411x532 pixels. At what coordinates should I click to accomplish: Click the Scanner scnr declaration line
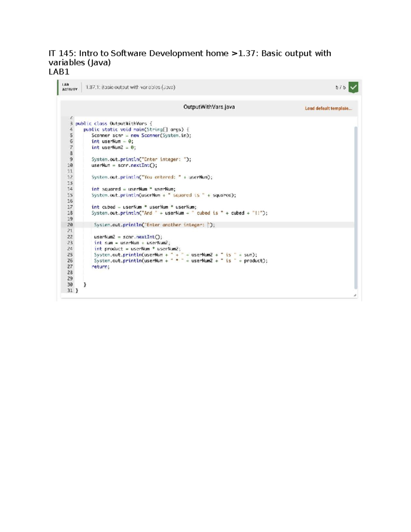(141, 135)
